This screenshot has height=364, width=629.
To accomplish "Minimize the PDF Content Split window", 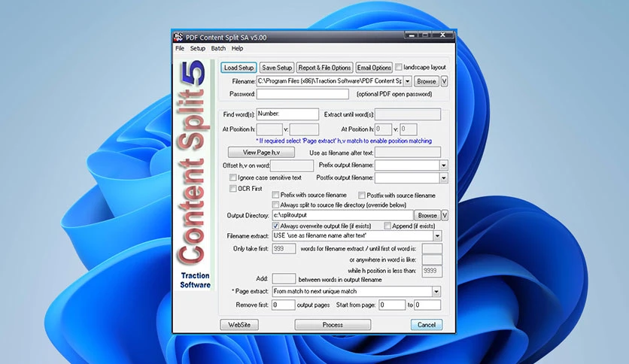I will point(410,35).
